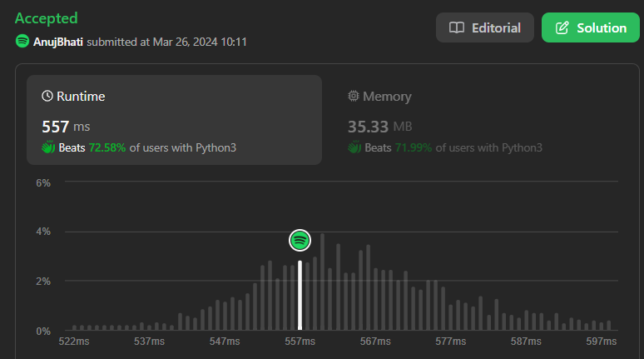The height and width of the screenshot is (359, 644).
Task: Click AnujBhati's Spotify-style avatar icon
Action: (22, 41)
